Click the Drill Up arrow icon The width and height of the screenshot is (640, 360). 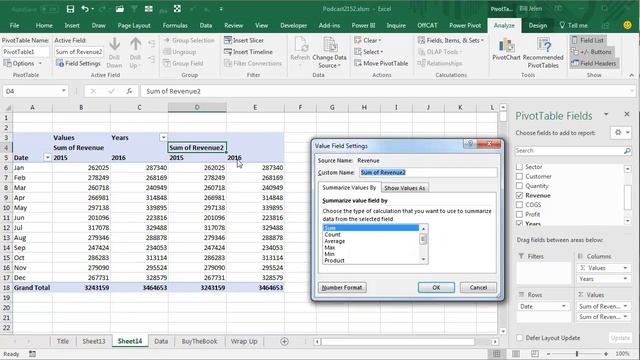click(136, 44)
